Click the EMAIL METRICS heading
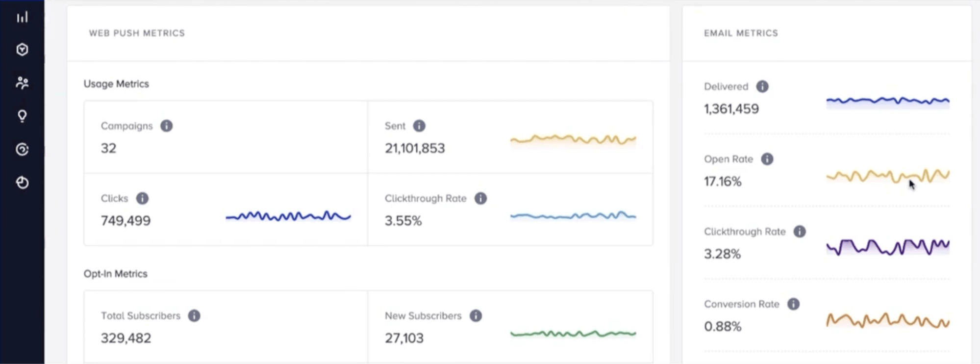The image size is (980, 364). pos(741,33)
